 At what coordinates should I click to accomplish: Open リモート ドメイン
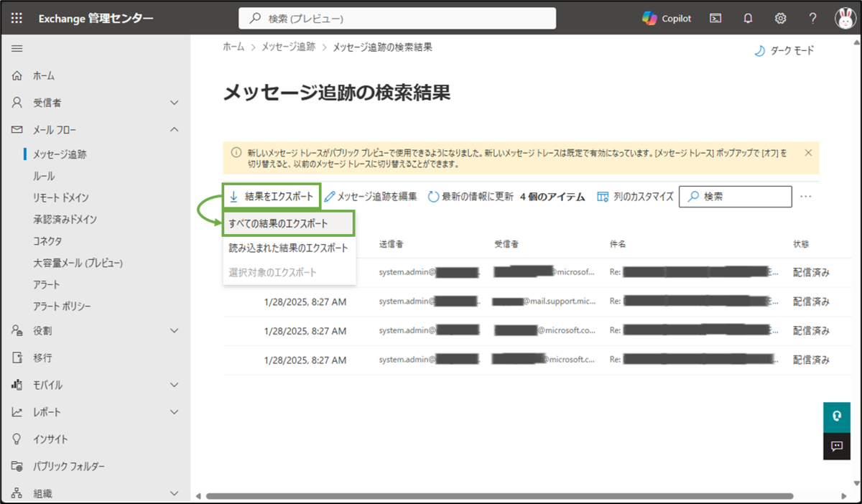pyautogui.click(x=61, y=197)
